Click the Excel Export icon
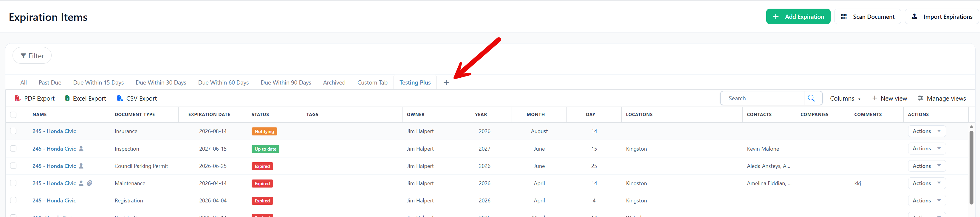The width and height of the screenshot is (980, 217). click(67, 99)
